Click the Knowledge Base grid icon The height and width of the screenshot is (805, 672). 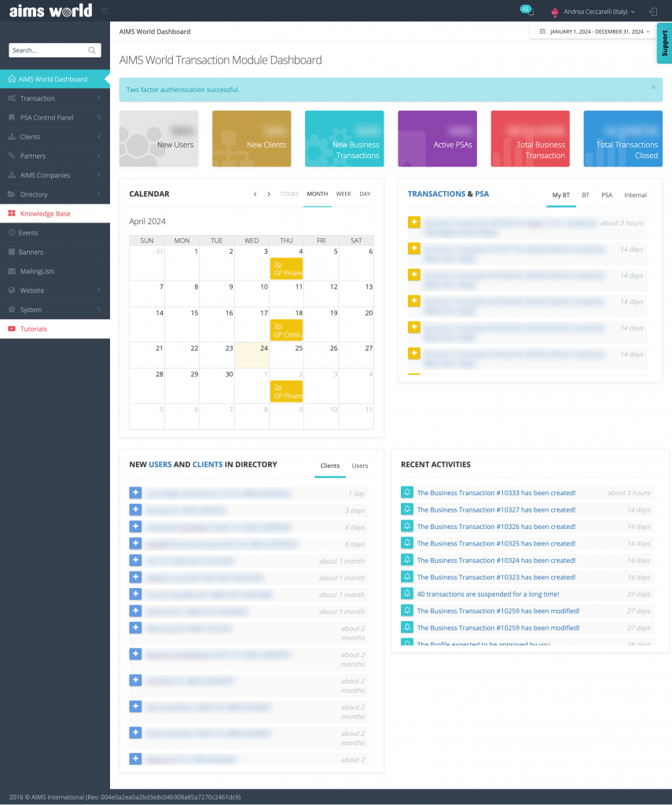tap(12, 214)
